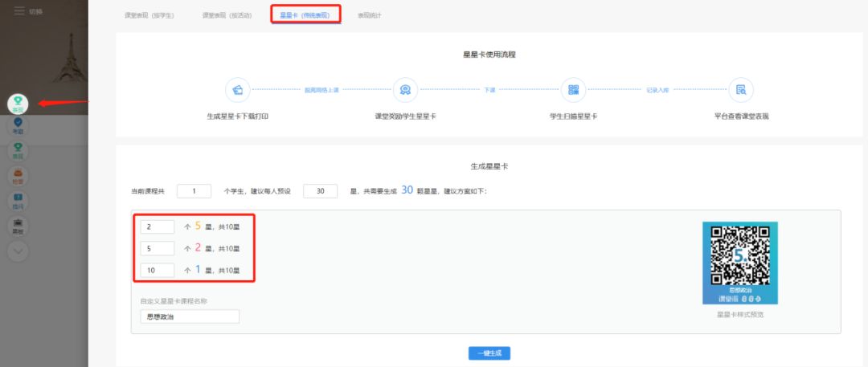This screenshot has width=868, height=367.
Task: Click the 切换 label in sidebar header
Action: click(36, 11)
